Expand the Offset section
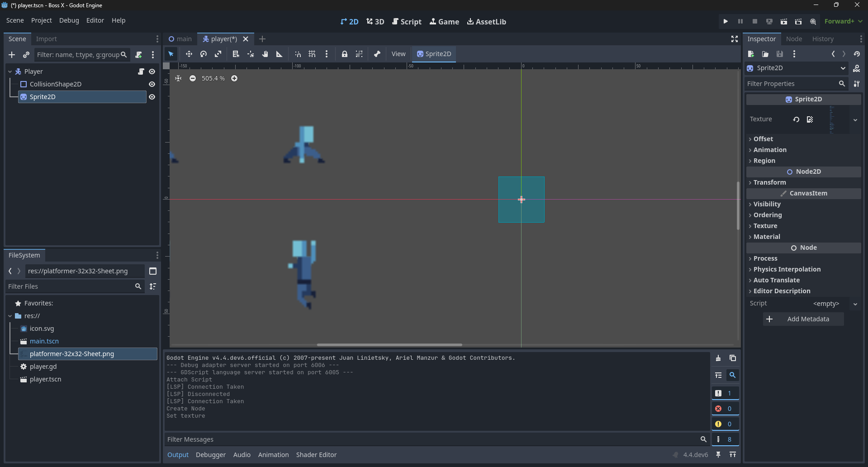868x467 pixels. (x=803, y=139)
